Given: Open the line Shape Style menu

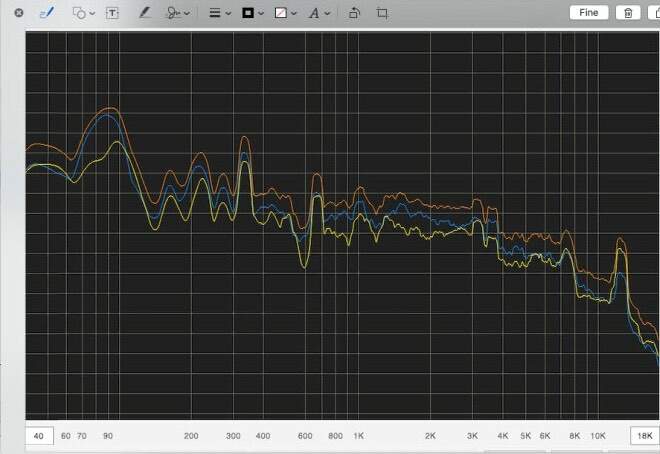Looking at the screenshot, I should [220, 13].
